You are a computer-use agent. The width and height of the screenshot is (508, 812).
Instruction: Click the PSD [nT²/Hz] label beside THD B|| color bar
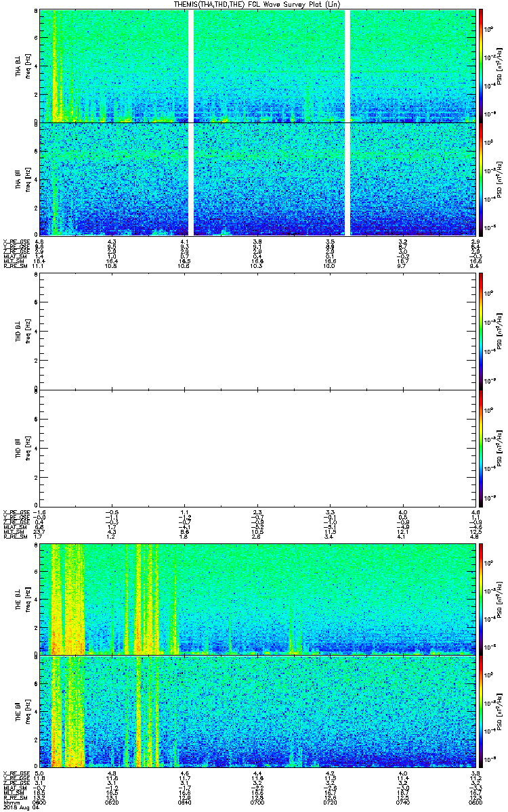pyautogui.click(x=499, y=447)
